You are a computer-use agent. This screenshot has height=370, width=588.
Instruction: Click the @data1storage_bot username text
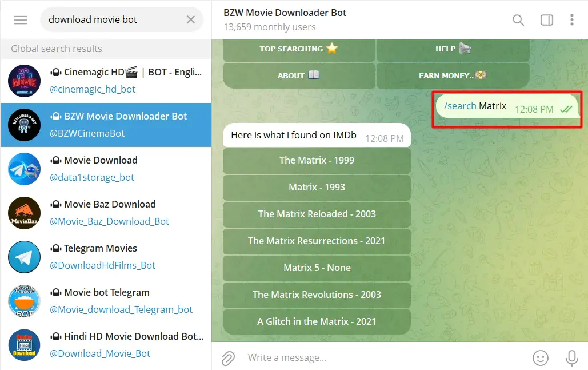tap(92, 177)
